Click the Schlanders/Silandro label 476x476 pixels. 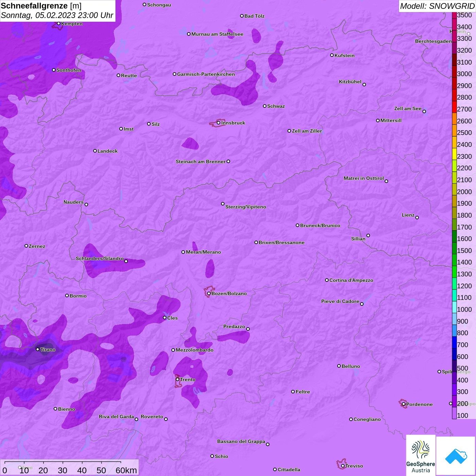[100, 258]
